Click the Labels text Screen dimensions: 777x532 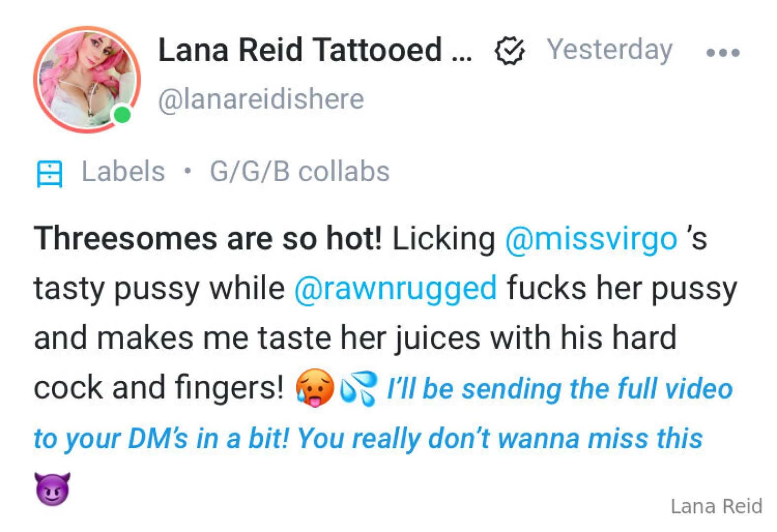123,172
